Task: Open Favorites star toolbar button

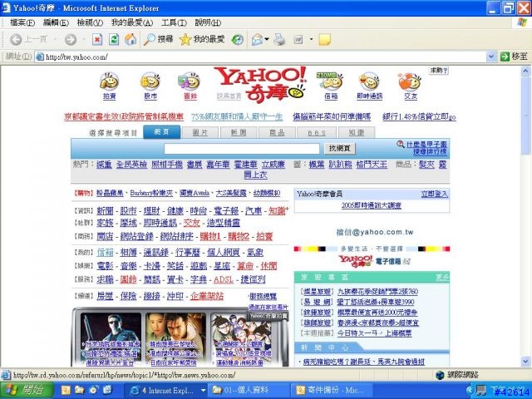Action: point(202,40)
